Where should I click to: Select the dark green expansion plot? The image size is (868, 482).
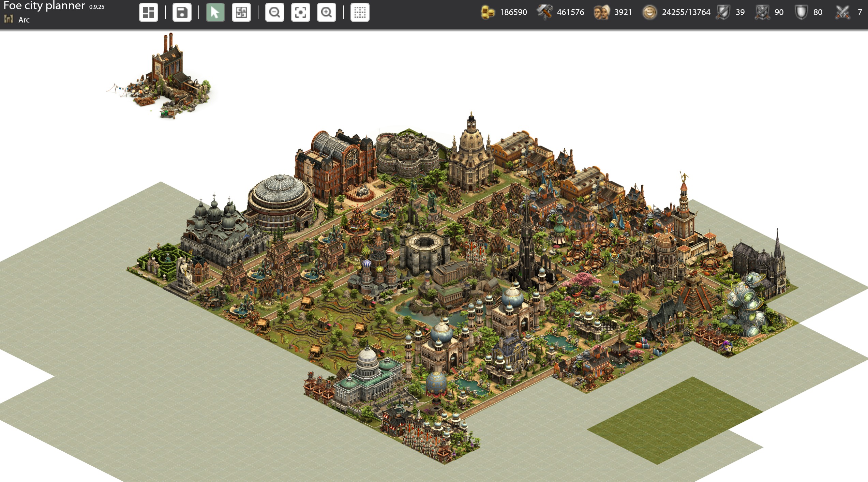coord(674,420)
